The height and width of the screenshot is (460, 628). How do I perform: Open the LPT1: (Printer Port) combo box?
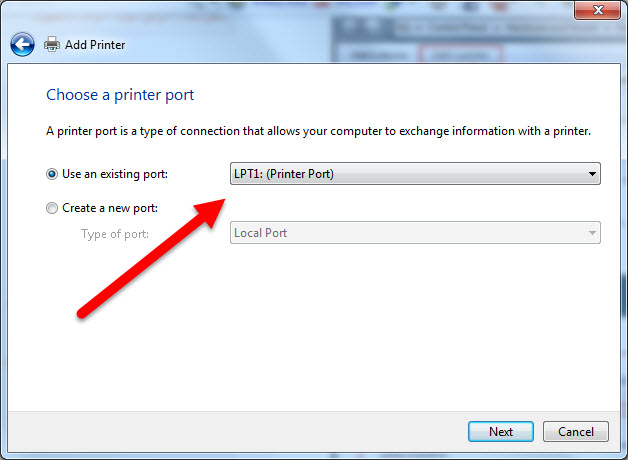415,174
